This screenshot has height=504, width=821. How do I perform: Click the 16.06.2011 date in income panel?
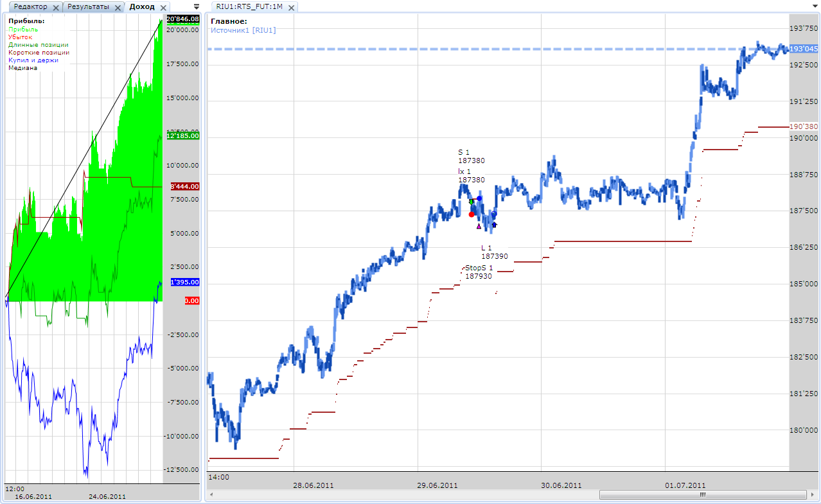pyautogui.click(x=33, y=496)
